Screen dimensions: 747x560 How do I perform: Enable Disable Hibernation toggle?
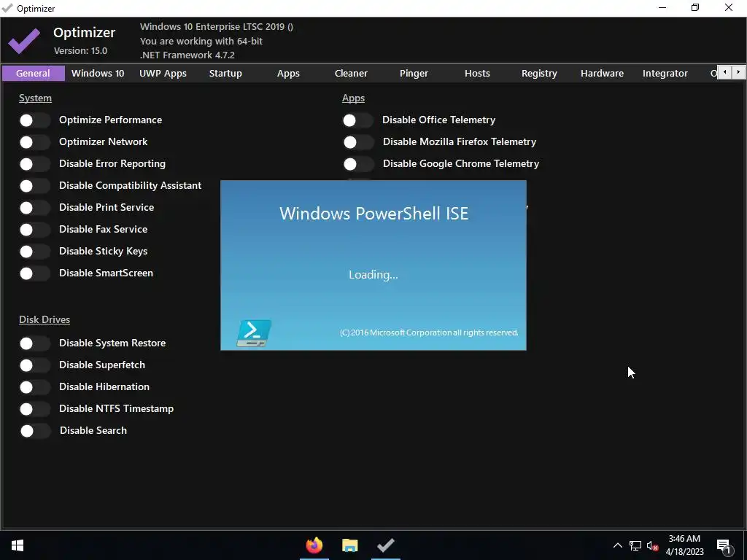coord(35,387)
